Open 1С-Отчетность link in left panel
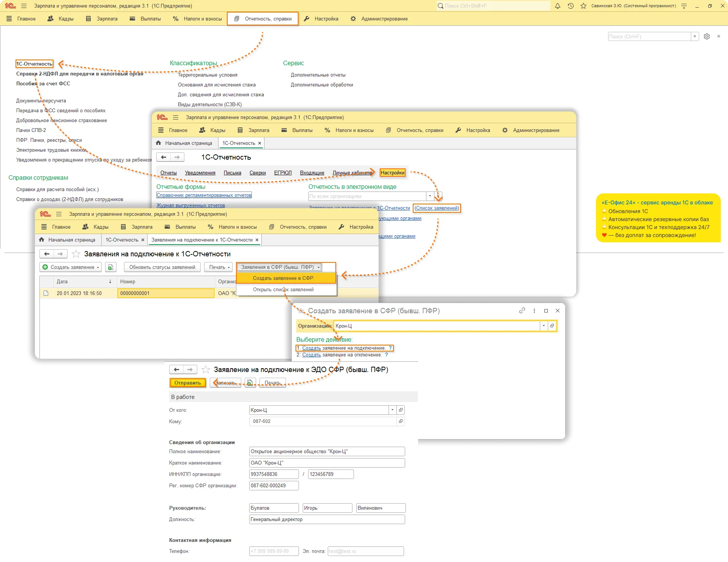 click(35, 64)
